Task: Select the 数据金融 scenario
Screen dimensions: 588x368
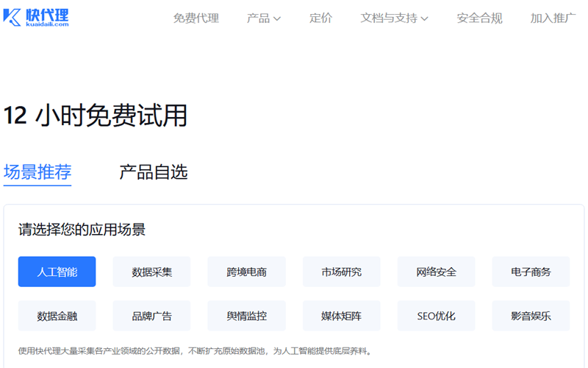Action: coord(57,316)
